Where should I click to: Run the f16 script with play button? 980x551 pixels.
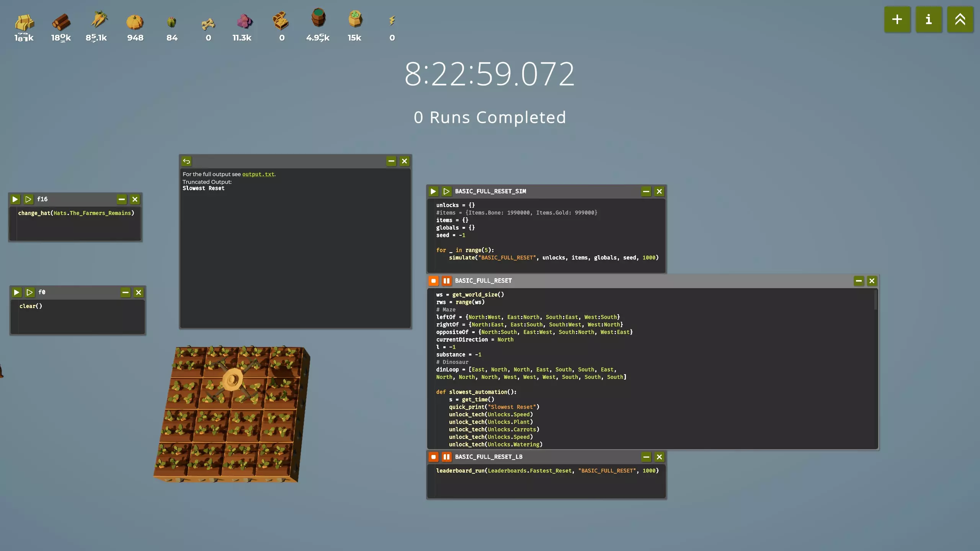click(x=15, y=199)
